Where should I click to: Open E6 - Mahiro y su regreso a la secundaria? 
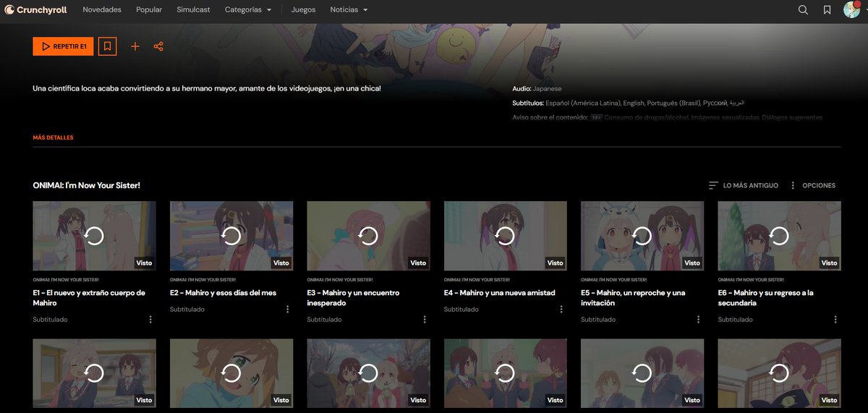765,298
